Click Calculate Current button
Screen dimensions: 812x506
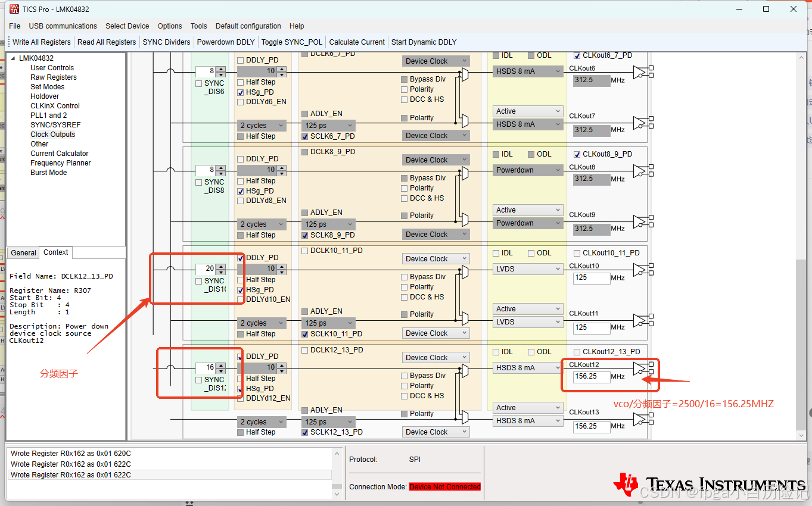[x=357, y=42]
